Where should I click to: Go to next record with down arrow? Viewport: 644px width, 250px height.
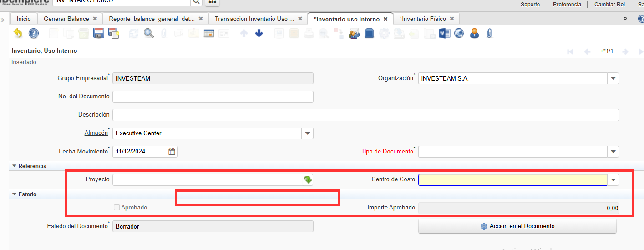(x=259, y=33)
